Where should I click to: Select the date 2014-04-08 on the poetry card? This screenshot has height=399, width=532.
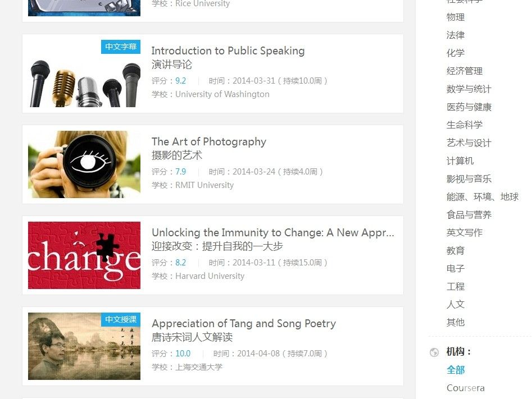click(258, 354)
